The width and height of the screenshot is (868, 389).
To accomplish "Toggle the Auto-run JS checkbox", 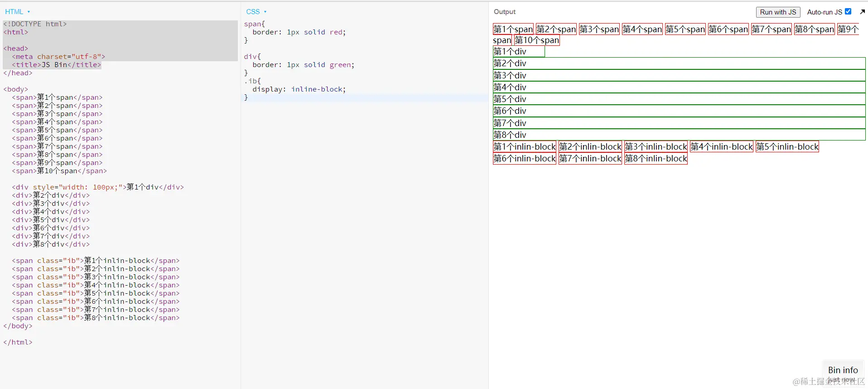I will click(x=848, y=12).
